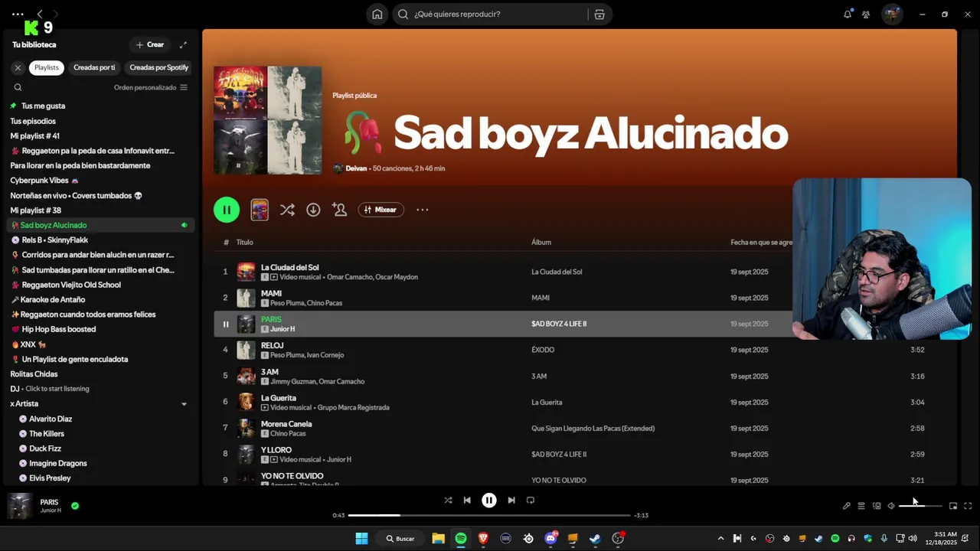
Task: Toggle the lyrics microphone icon
Action: click(x=847, y=506)
